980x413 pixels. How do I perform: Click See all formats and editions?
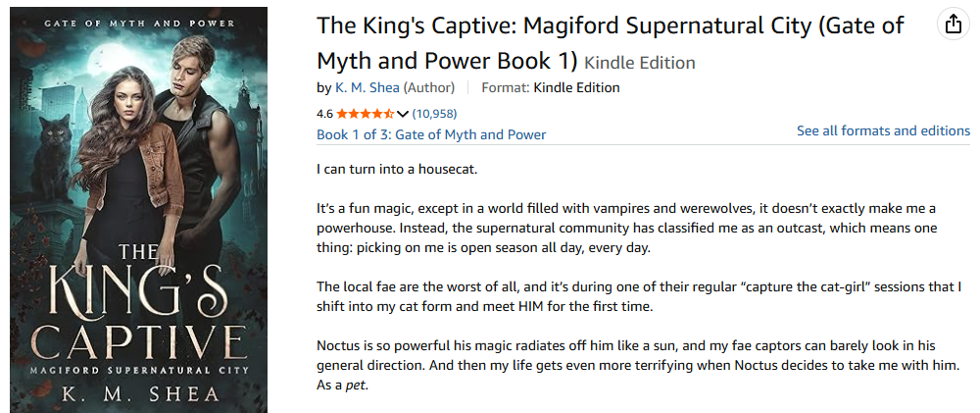[x=883, y=130]
